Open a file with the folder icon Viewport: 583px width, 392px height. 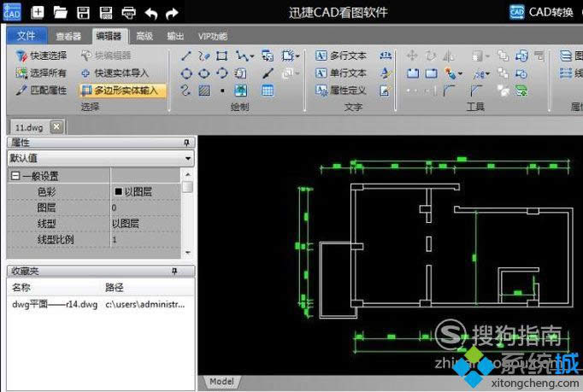click(x=60, y=13)
